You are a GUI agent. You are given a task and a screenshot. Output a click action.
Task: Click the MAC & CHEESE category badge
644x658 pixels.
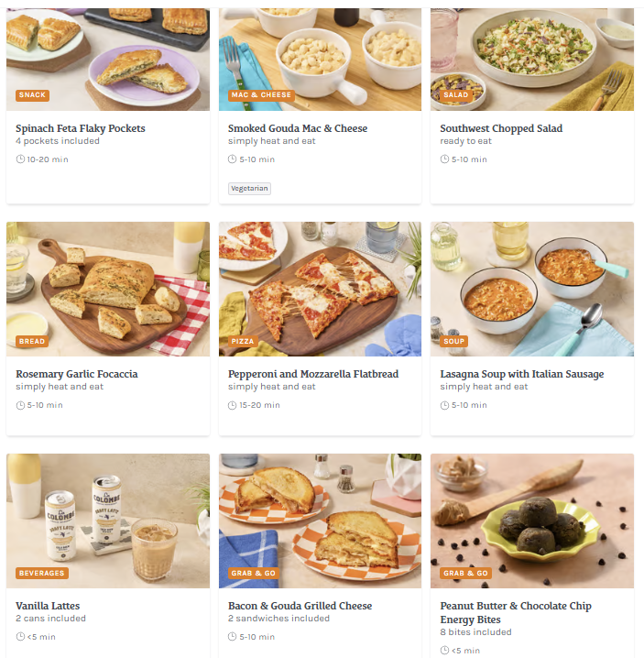[x=261, y=95]
